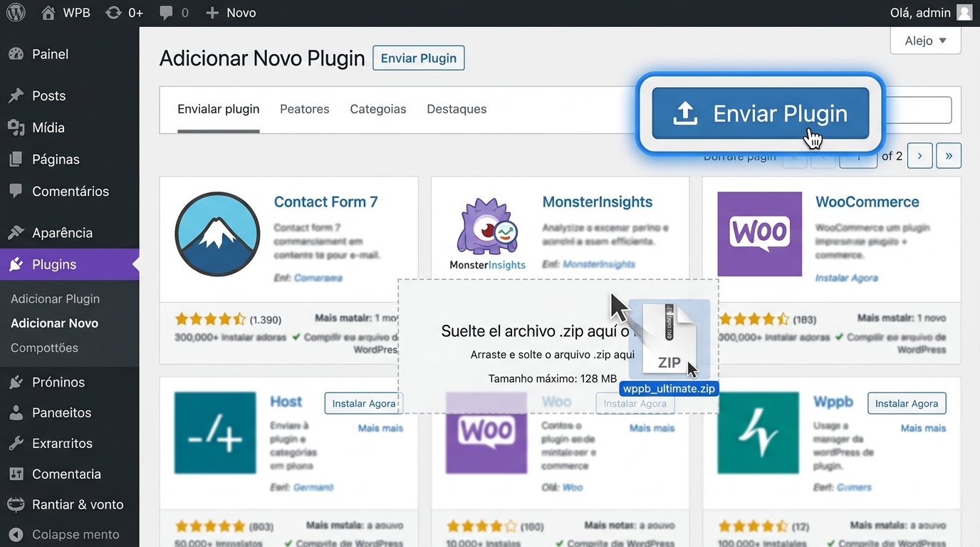Click the plus icon beside Novo

(x=212, y=13)
